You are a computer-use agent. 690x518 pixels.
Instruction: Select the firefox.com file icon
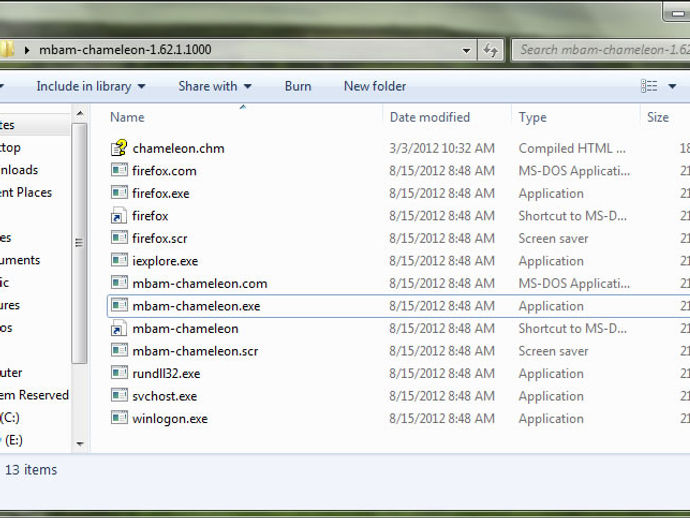coord(119,170)
